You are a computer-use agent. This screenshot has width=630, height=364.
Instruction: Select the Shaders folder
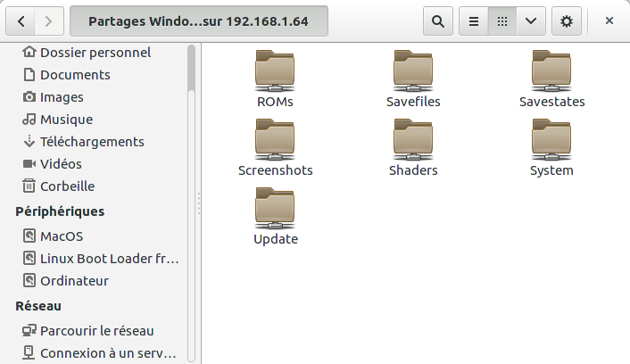[413, 140]
